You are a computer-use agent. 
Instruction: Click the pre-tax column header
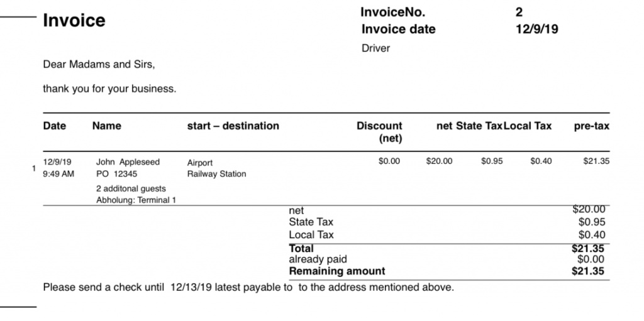591,126
